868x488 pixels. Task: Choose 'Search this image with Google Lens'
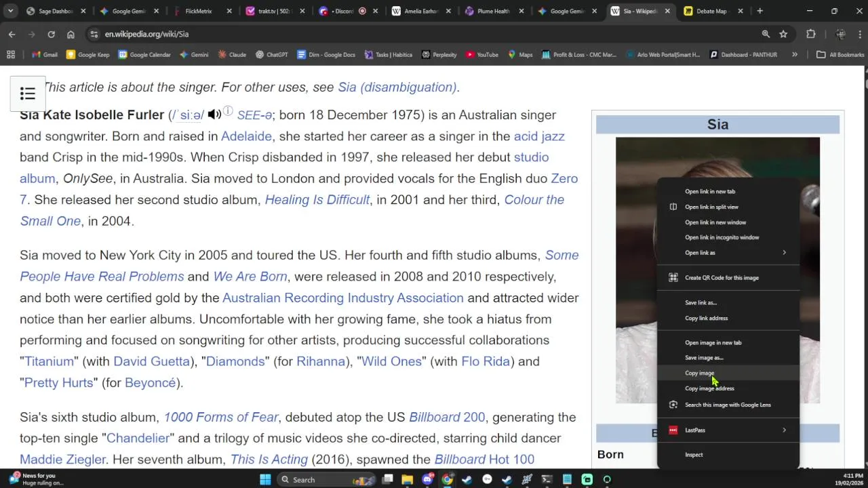coord(728,405)
